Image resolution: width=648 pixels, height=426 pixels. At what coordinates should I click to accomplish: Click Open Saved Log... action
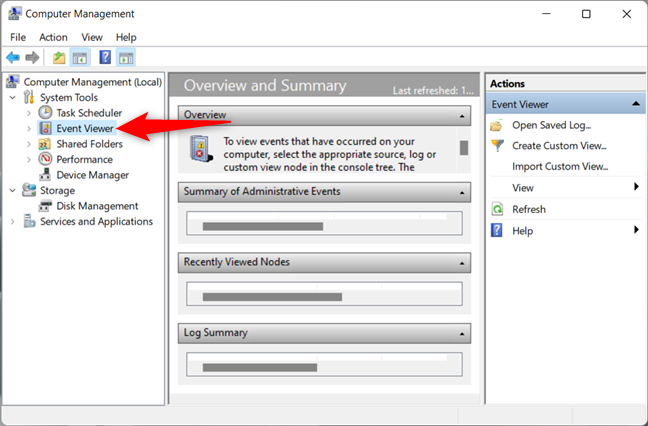(x=552, y=125)
